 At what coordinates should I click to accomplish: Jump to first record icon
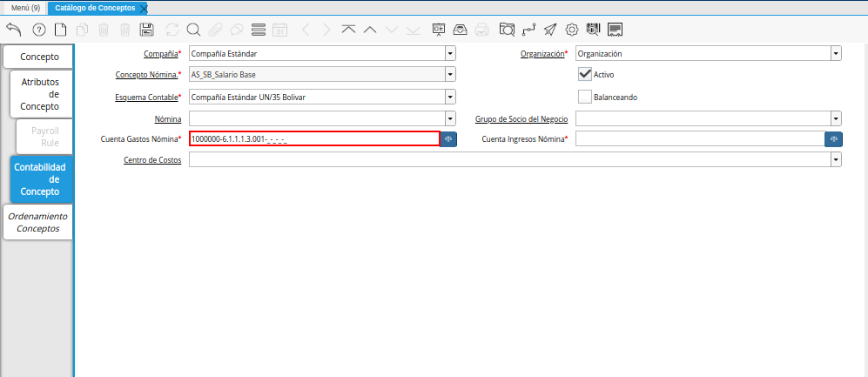(348, 30)
